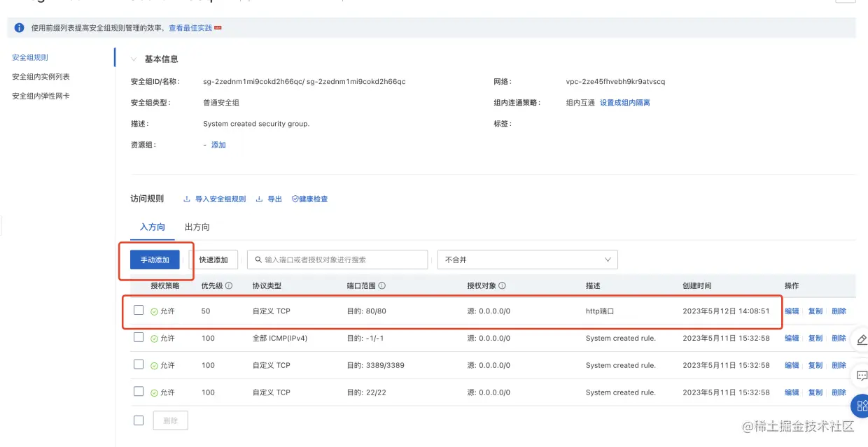This screenshot has height=447, width=868.
Task: Click 删除 for the ICMP(IPv4) rule
Action: pos(839,339)
